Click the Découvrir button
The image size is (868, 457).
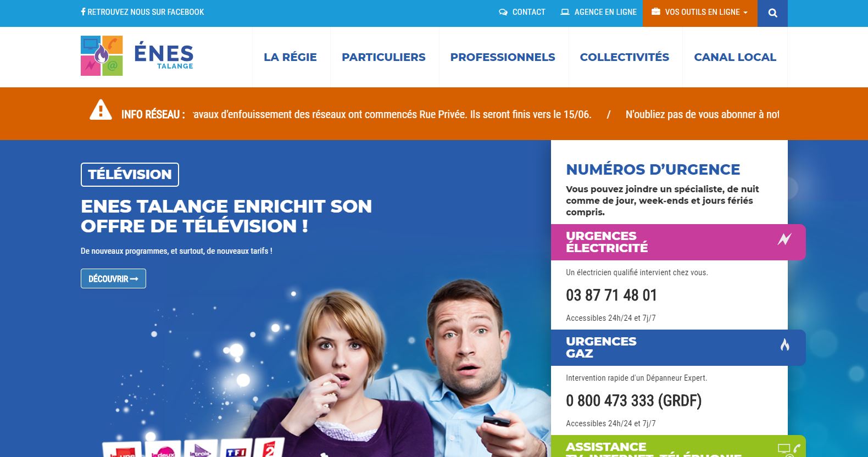(113, 278)
